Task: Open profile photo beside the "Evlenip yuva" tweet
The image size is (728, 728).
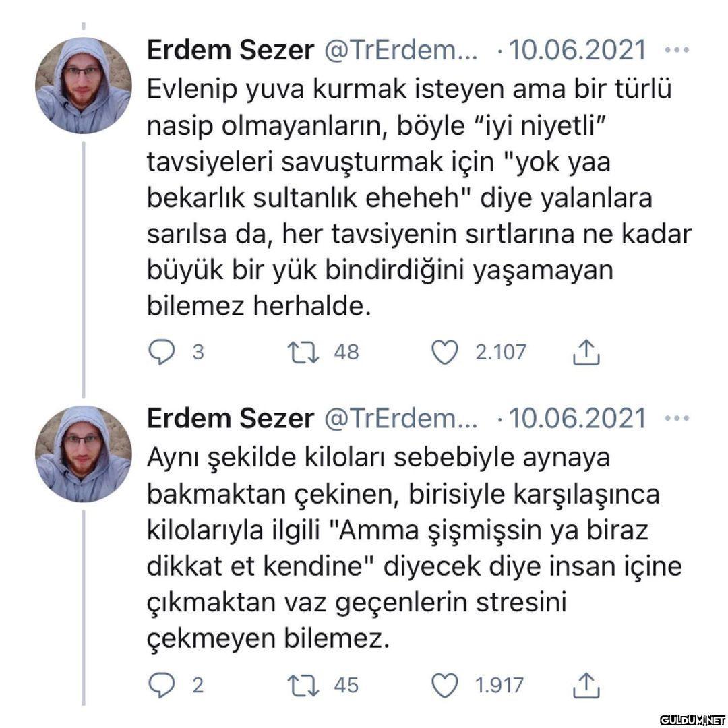Action: 83,86
